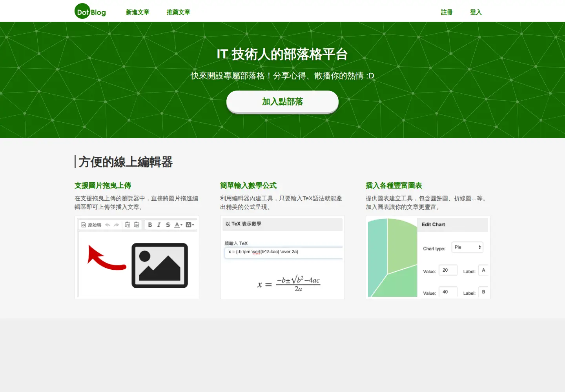This screenshot has height=392, width=565.
Task: Click the DotBlog logo
Action: 90,11
